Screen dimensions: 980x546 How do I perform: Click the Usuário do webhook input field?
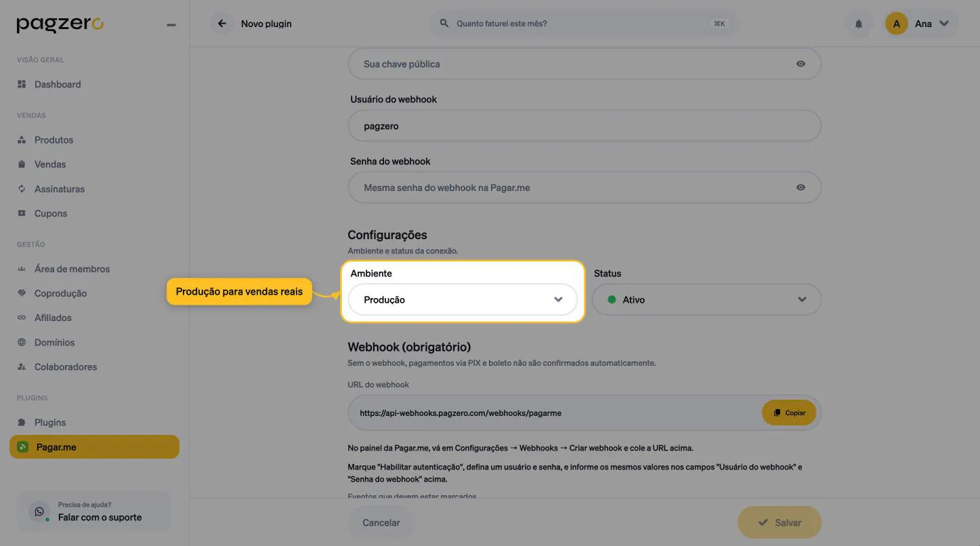pos(584,126)
